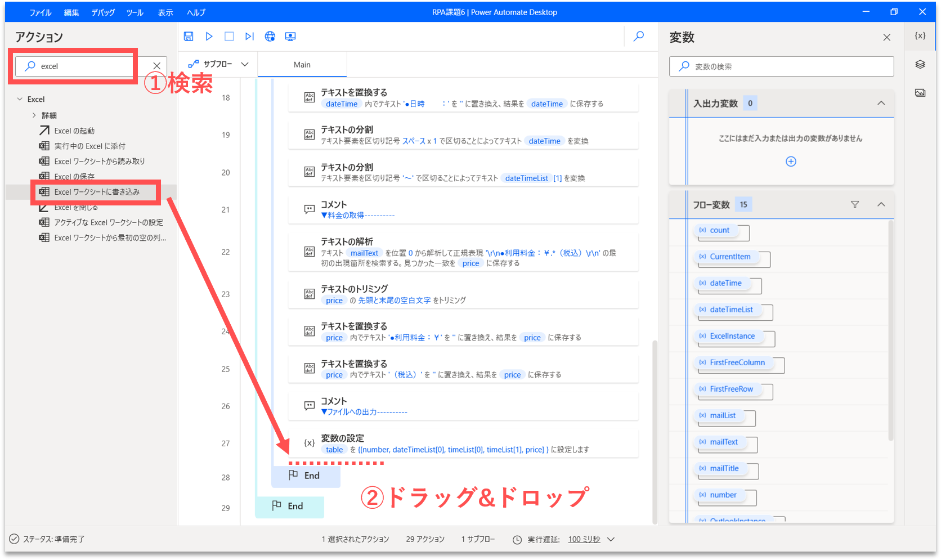Click the Stop flow icon
The height and width of the screenshot is (560, 941).
pos(229,37)
